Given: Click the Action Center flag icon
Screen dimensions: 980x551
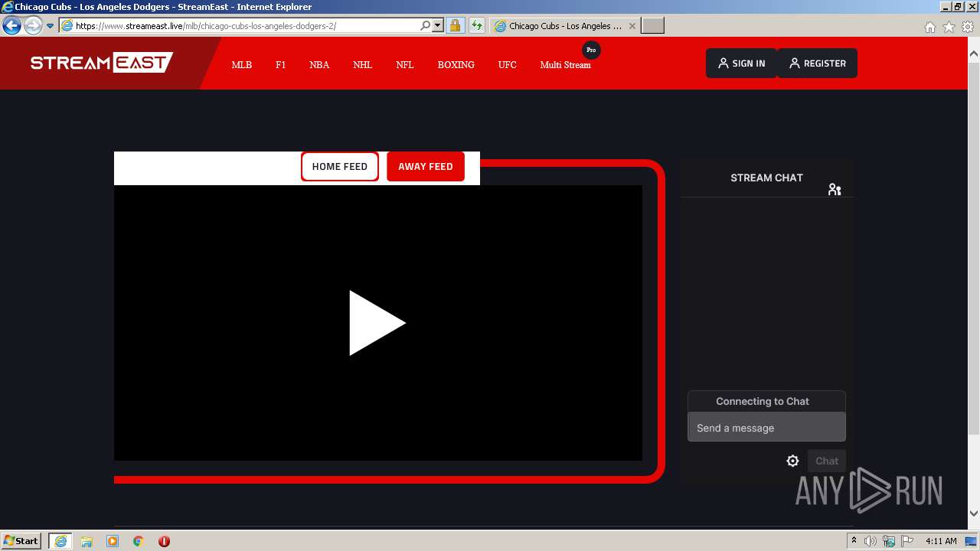Looking at the screenshot, I should (907, 541).
